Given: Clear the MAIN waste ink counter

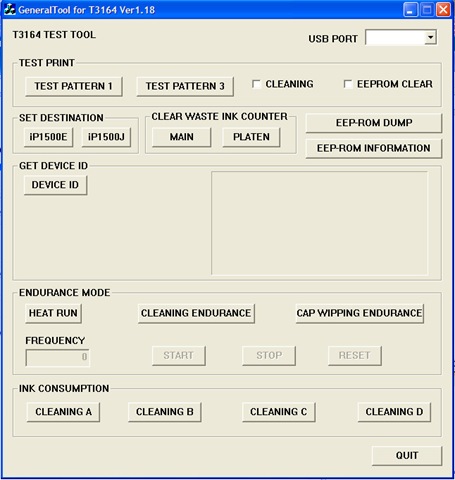Looking at the screenshot, I should pos(182,137).
